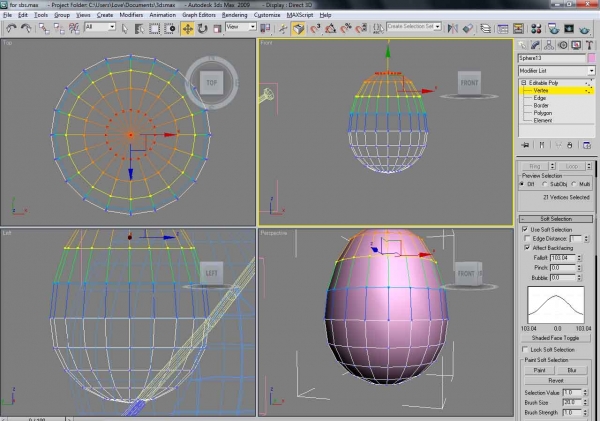Activate Bind to Space Warp tool
The image size is (600, 421).
[x=74, y=28]
